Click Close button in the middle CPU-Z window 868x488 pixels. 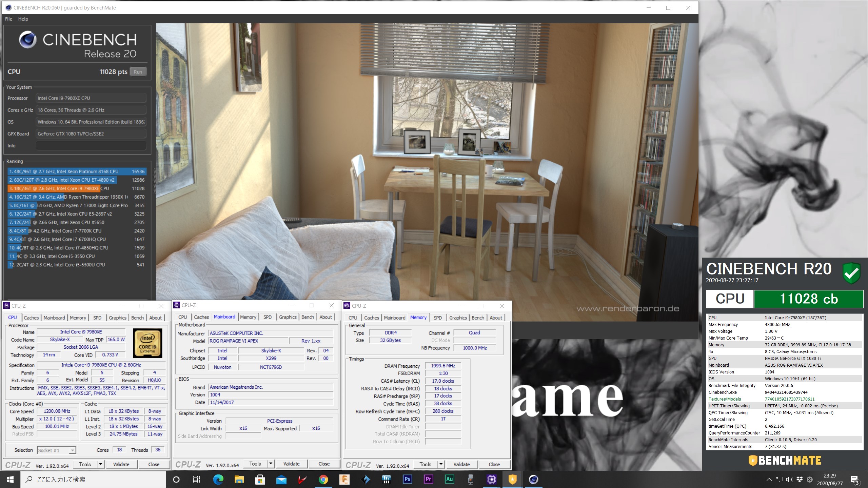click(x=324, y=464)
